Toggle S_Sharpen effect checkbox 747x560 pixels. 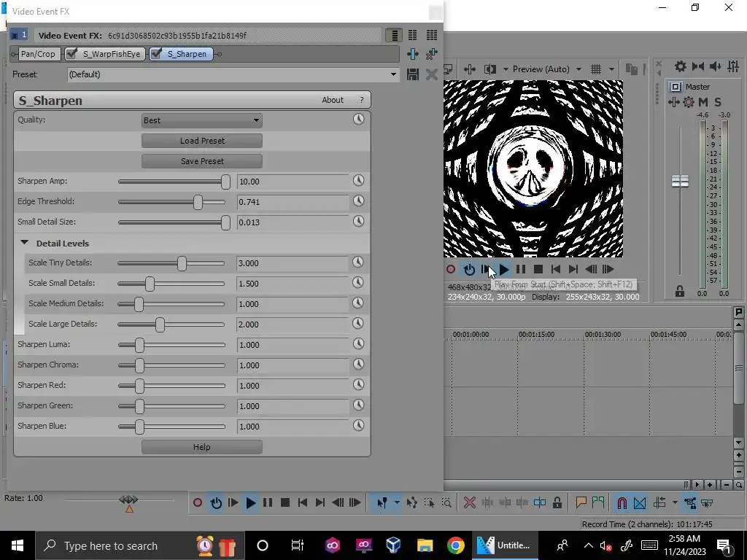pos(156,54)
